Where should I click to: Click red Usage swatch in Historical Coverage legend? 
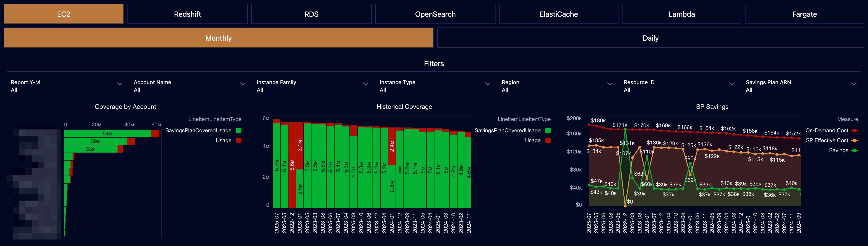(548, 140)
